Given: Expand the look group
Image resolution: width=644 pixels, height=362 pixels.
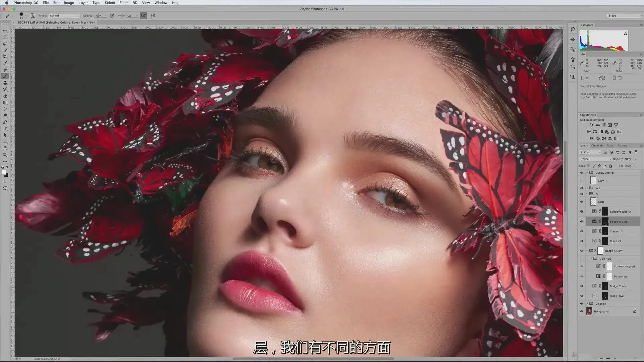Looking at the screenshot, I should 587,188.
